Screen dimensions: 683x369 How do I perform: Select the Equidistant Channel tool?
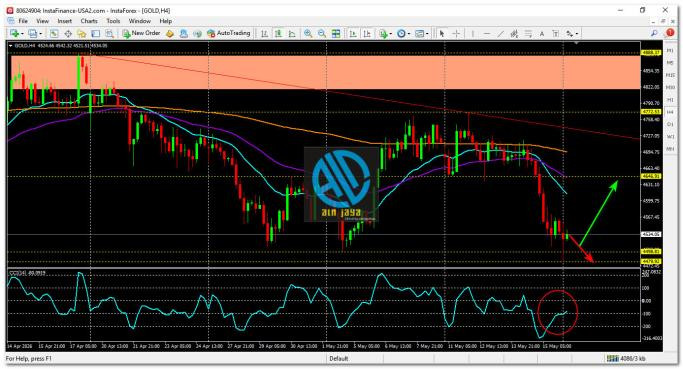click(x=514, y=34)
